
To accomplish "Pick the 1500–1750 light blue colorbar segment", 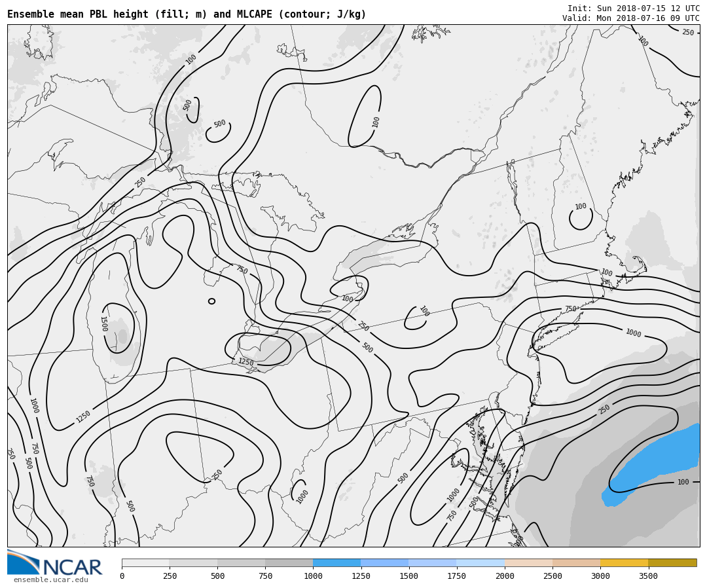I will point(433,562).
